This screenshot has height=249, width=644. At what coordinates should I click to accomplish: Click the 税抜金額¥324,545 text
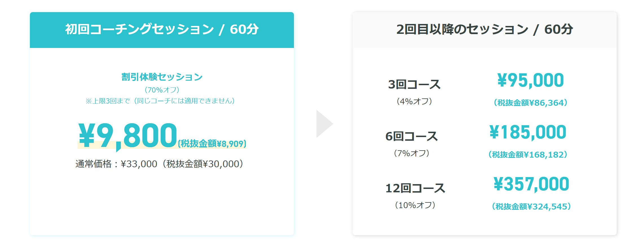pos(531,206)
